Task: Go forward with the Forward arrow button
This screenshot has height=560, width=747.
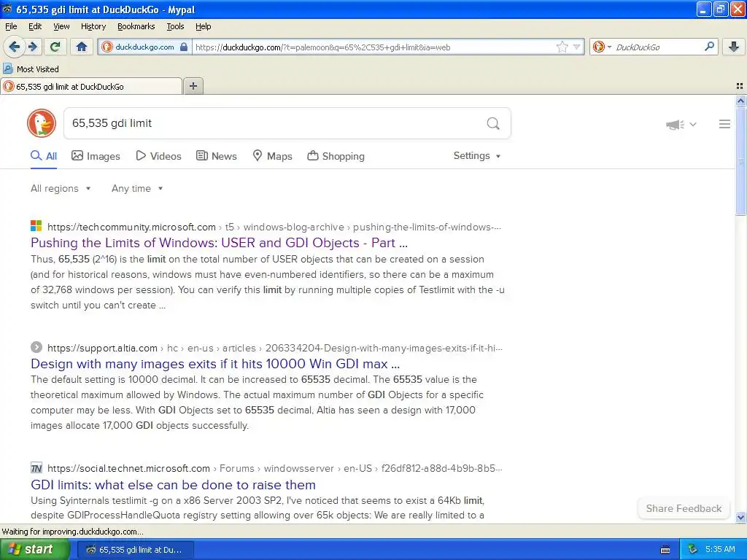Action: coord(32,47)
